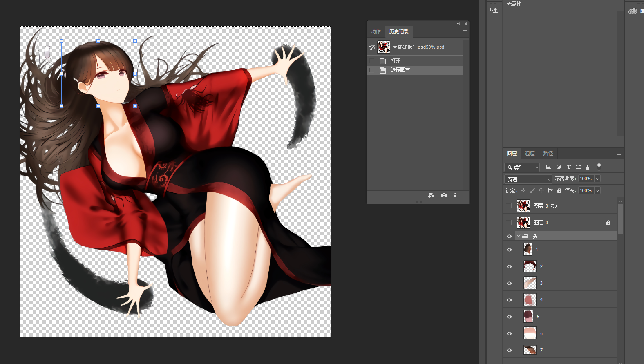The image size is (644, 364).
Task: Open the 类型 layer filter dropdown
Action: 522,167
